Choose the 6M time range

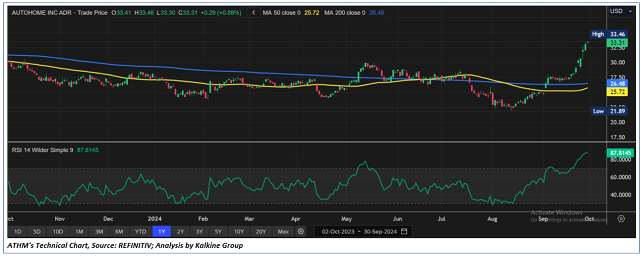coord(119,232)
